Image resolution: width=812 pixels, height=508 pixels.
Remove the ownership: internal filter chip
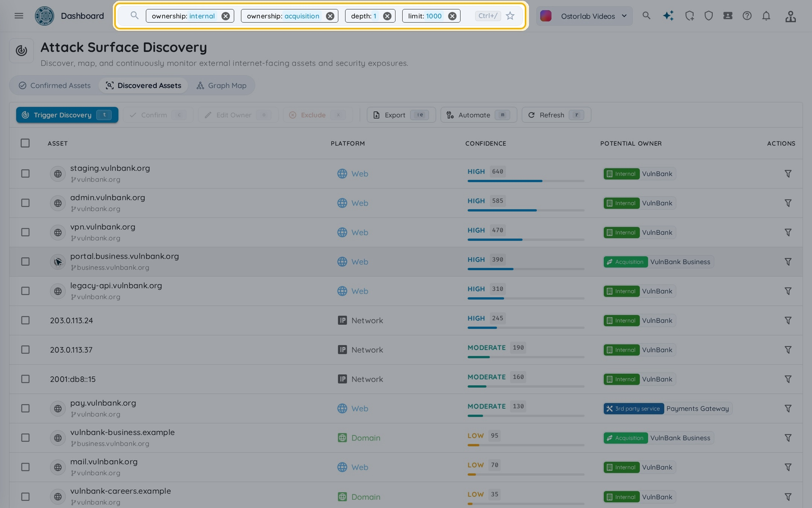click(x=226, y=16)
